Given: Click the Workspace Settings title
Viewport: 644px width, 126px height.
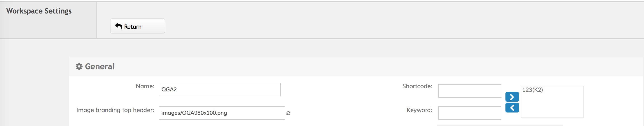Looking at the screenshot, I should (x=39, y=11).
